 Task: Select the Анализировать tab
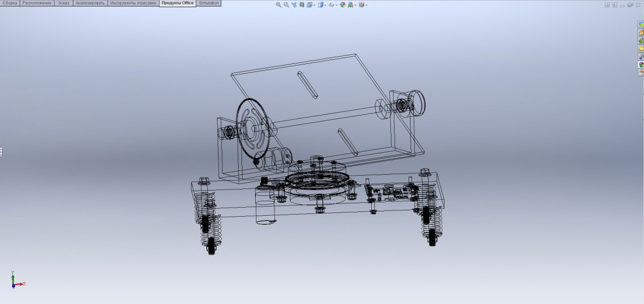[90, 3]
